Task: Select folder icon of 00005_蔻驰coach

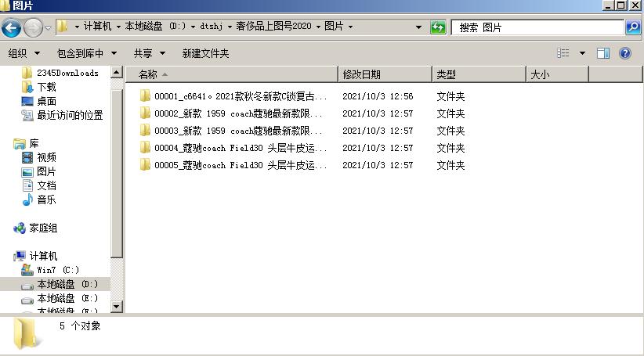Action: click(x=145, y=164)
